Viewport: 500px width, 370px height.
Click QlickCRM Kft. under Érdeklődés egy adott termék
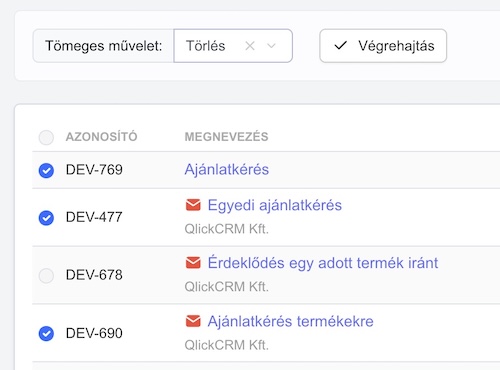(227, 287)
